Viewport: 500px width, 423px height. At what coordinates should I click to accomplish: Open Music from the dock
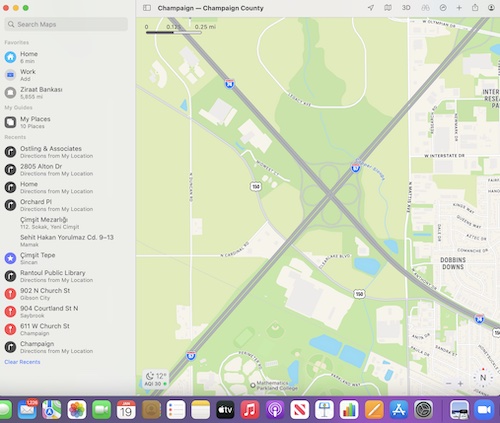point(250,410)
